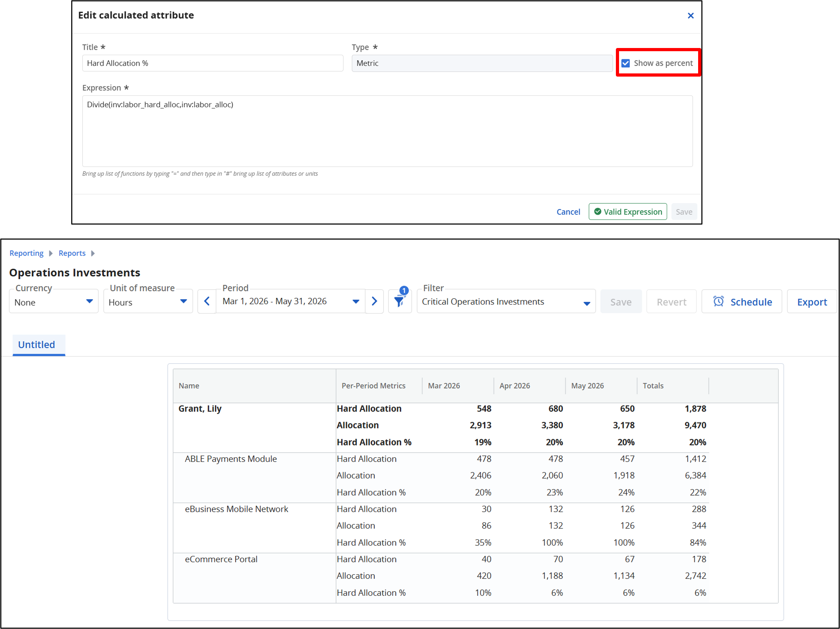The height and width of the screenshot is (629, 840).
Task: Click eBusiness Hard Allocation % total 84%
Action: coord(698,543)
